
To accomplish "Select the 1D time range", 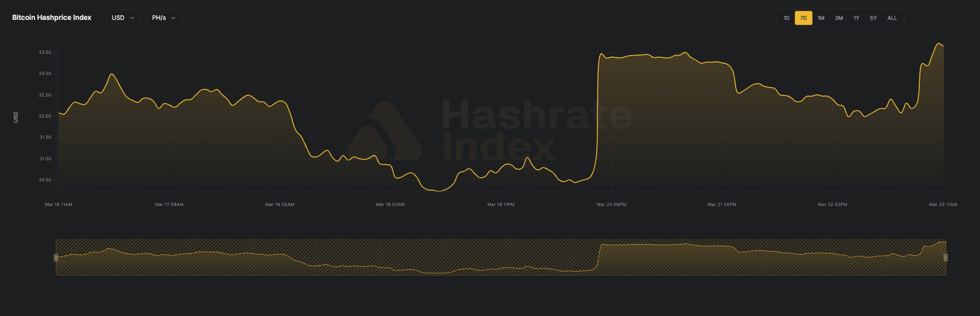I will 786,18.
